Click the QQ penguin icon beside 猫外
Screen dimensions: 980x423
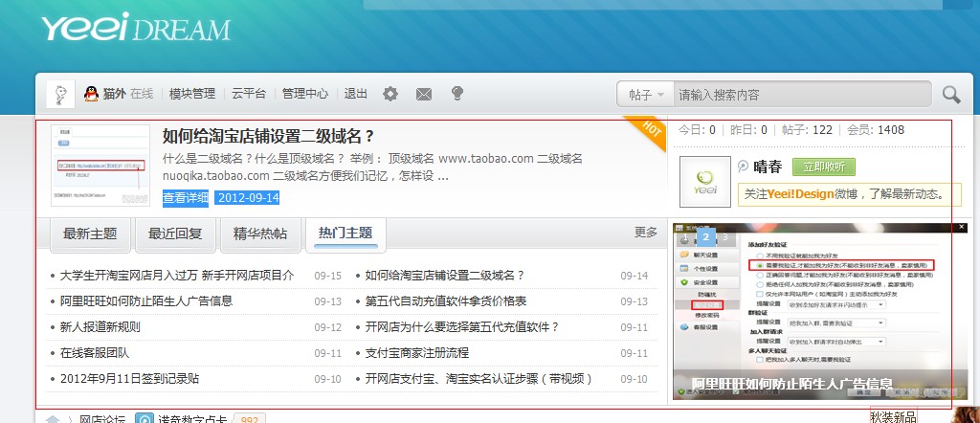91,94
